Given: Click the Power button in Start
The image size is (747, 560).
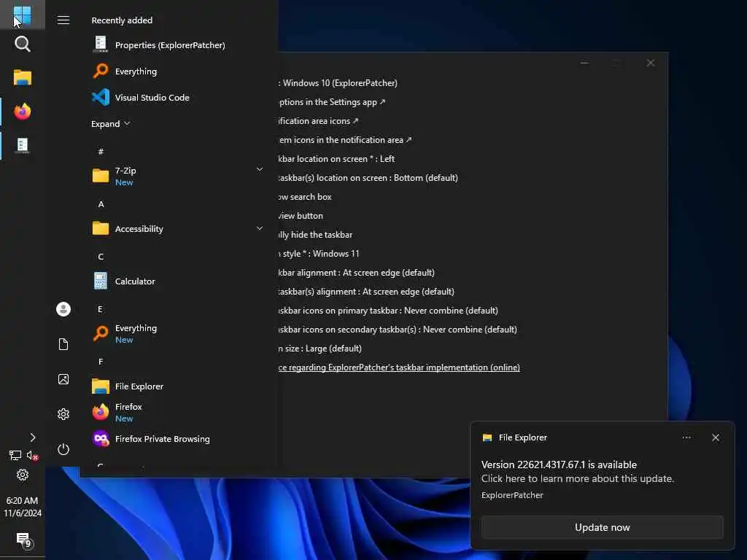Looking at the screenshot, I should pos(63,449).
